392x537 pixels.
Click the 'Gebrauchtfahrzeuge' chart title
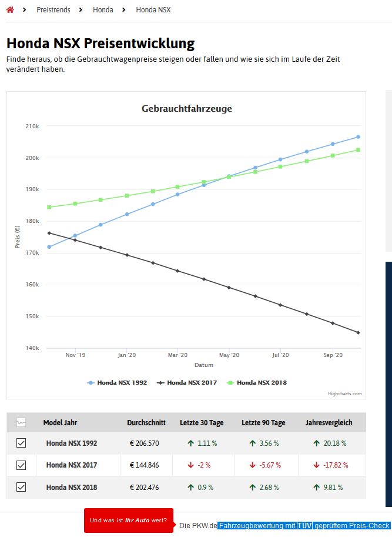(187, 109)
